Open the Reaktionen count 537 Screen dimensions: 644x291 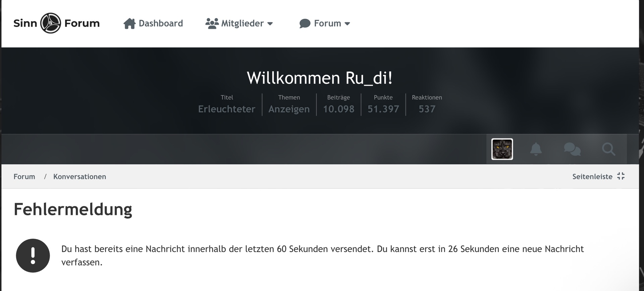[427, 109]
